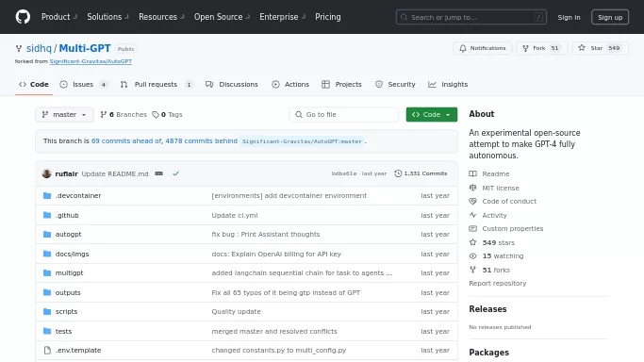Click the multigpt folder icon
The image size is (644, 362).
47,273
